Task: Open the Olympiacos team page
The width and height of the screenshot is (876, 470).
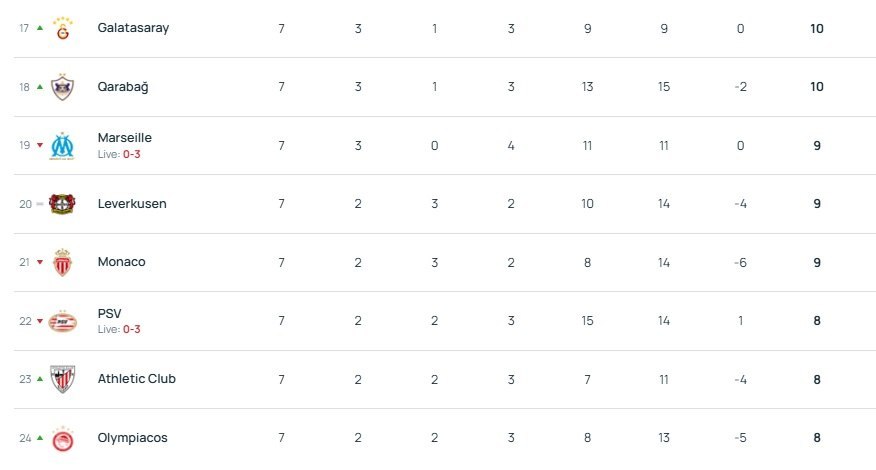Action: pos(132,438)
